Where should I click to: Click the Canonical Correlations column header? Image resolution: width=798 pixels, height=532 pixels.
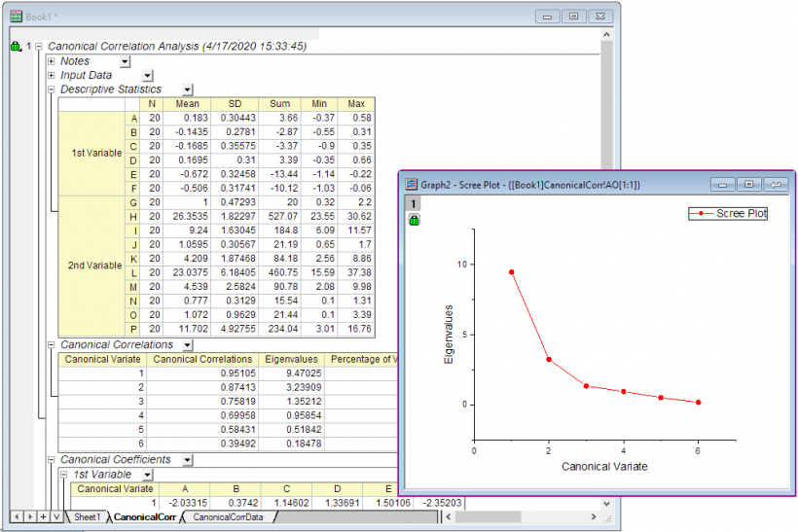[202, 360]
